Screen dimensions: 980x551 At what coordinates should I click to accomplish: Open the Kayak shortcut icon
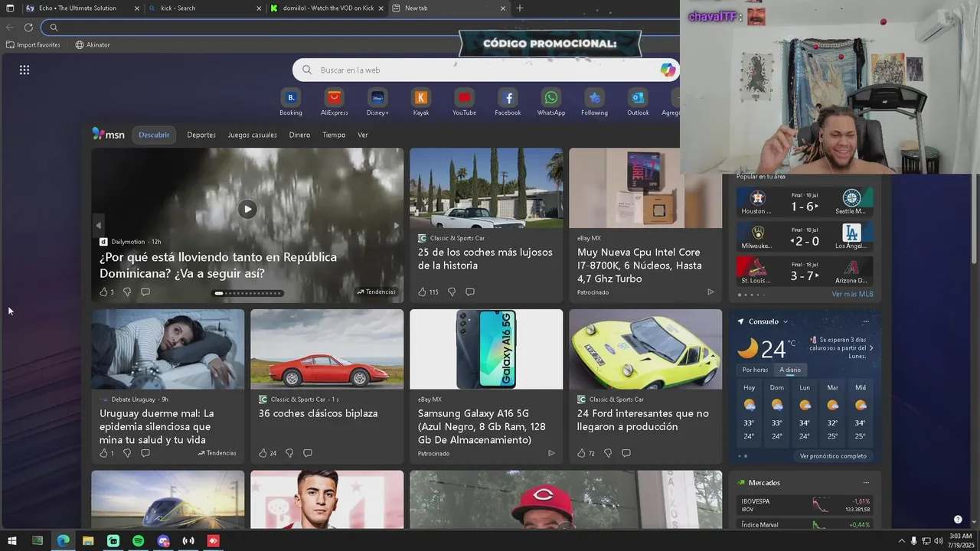pos(421,98)
